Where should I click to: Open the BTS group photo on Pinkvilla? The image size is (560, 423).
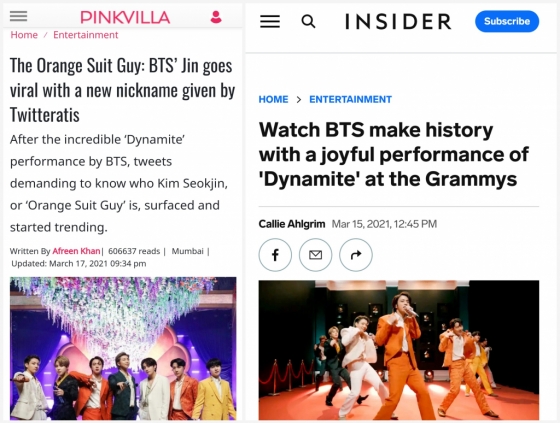pos(123,348)
